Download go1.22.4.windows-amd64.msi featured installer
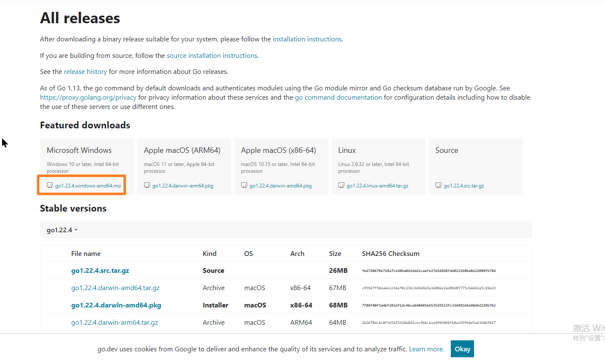Image resolution: width=605 pixels, height=364 pixels. pos(88,186)
